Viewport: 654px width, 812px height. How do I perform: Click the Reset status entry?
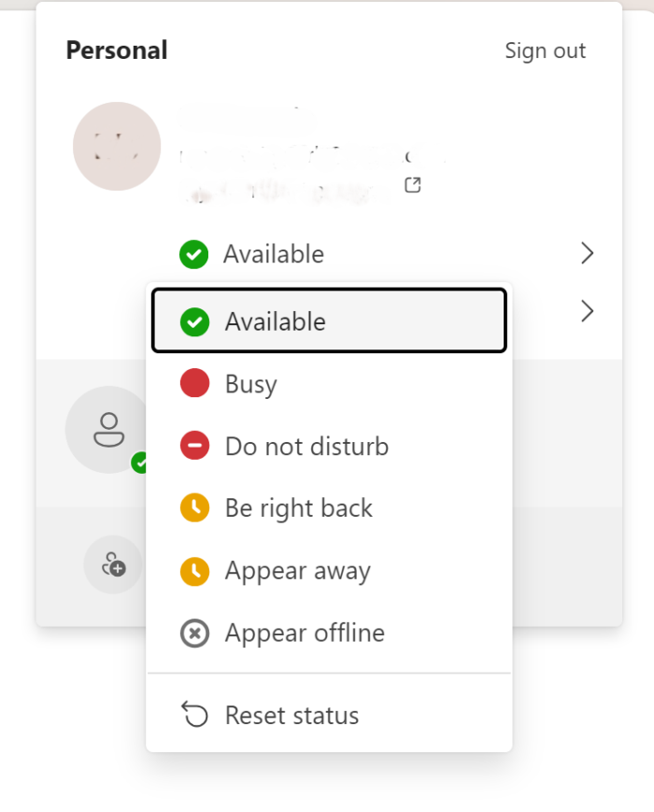point(291,715)
